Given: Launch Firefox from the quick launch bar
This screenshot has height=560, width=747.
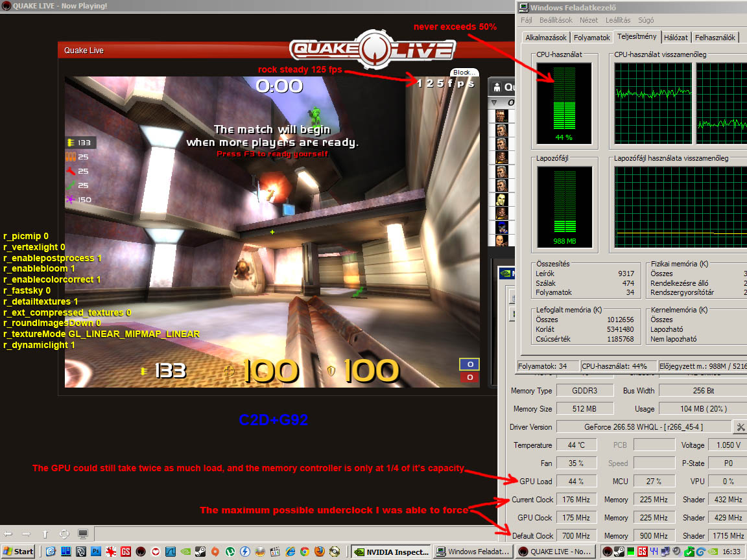Looking at the screenshot, I should [320, 552].
